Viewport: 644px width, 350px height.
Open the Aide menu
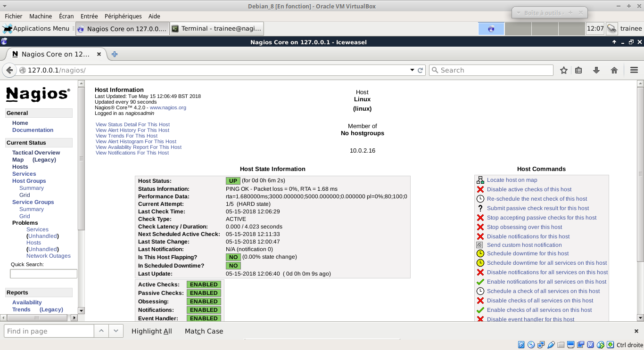point(154,16)
